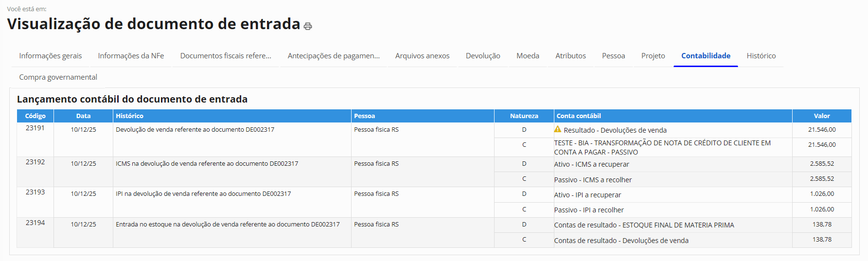Open the Informações gerais tab
Screen dimensions: 868x261
[51, 56]
